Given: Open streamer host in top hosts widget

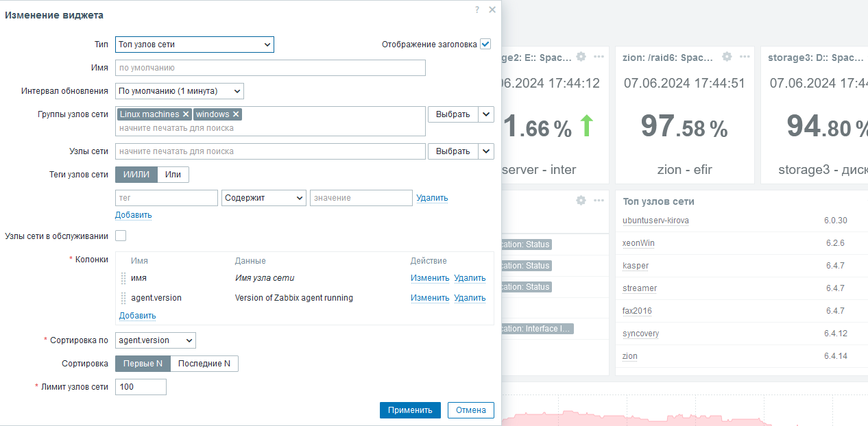Looking at the screenshot, I should pos(640,288).
